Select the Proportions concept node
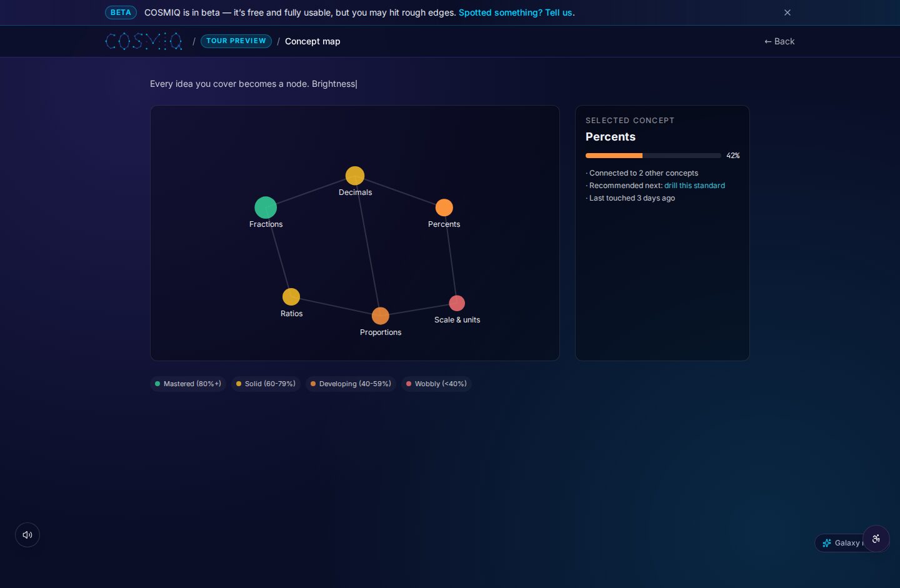Image resolution: width=900 pixels, height=588 pixels. pyautogui.click(x=381, y=316)
